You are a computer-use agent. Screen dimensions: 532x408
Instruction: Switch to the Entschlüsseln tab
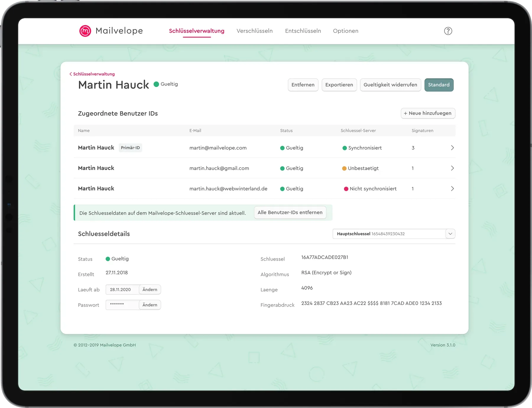click(303, 31)
